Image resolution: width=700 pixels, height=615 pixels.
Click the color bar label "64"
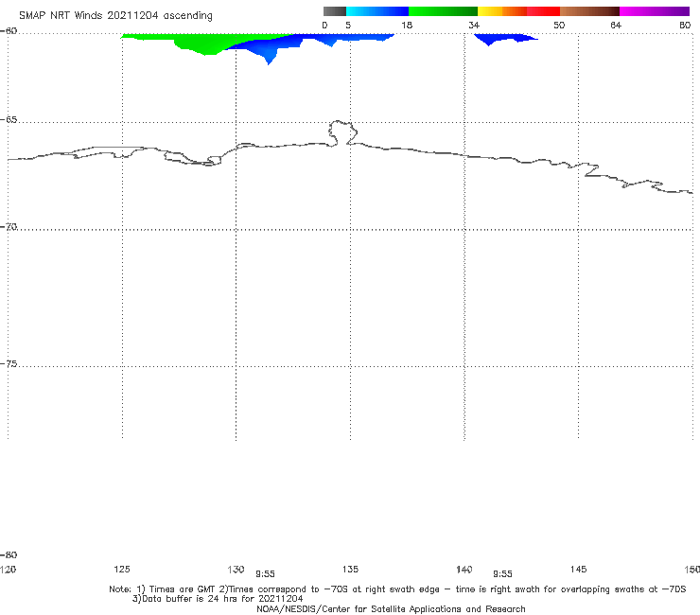pos(616,25)
